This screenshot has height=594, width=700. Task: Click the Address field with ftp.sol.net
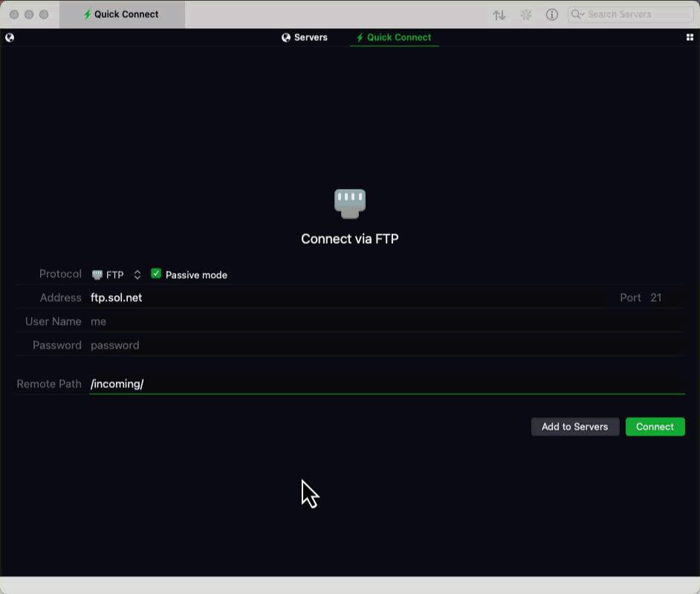tap(349, 297)
